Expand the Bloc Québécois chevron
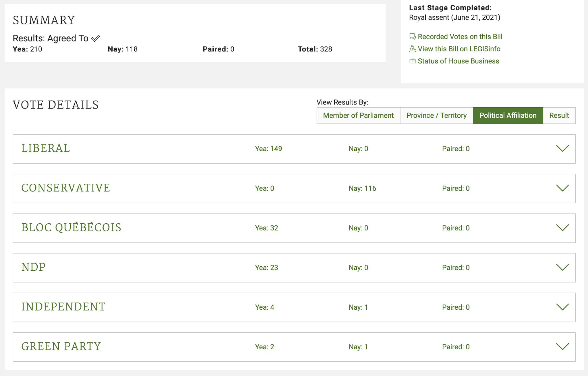 coord(562,228)
